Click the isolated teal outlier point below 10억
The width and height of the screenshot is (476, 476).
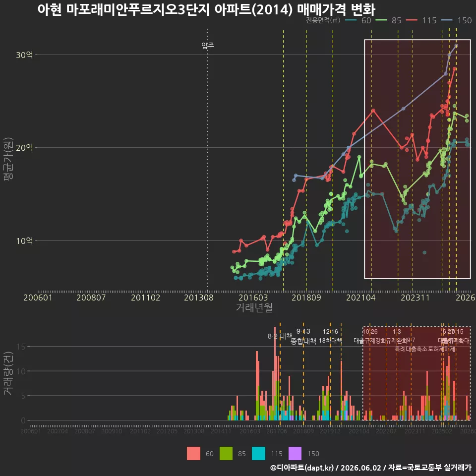point(424,252)
